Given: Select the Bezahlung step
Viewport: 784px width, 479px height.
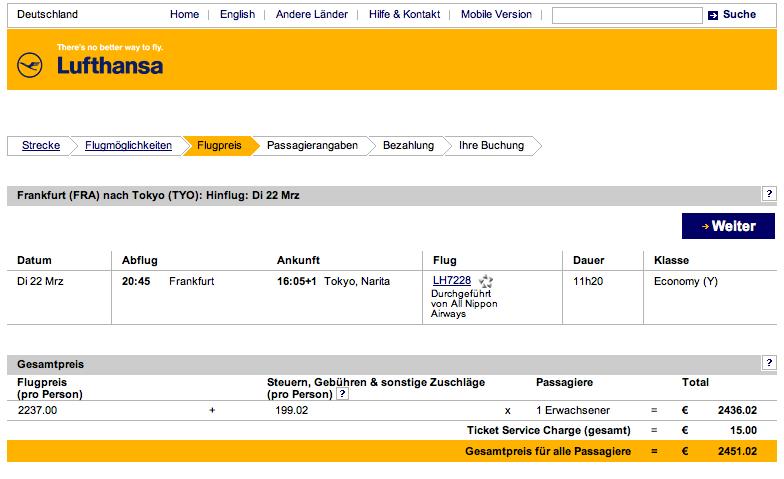Looking at the screenshot, I should (x=408, y=146).
